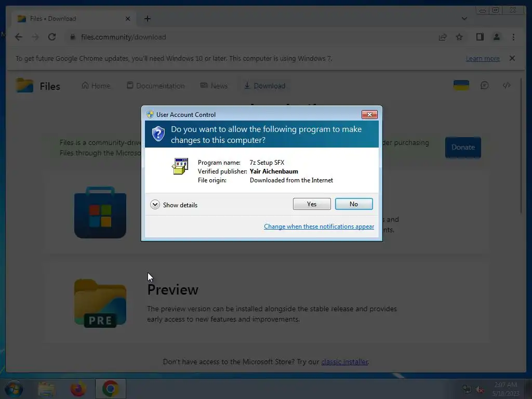Image resolution: width=532 pixels, height=399 pixels.
Task: Click the page vertical scrollbar
Action: [x=522, y=146]
